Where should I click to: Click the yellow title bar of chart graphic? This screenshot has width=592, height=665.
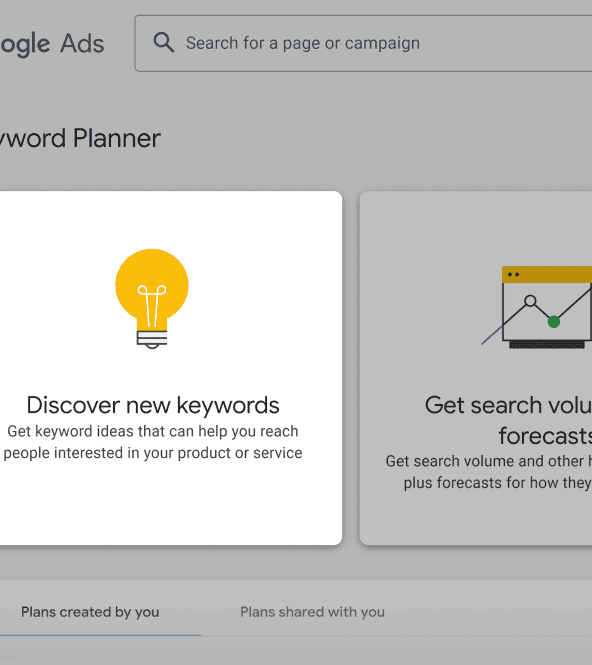547,274
